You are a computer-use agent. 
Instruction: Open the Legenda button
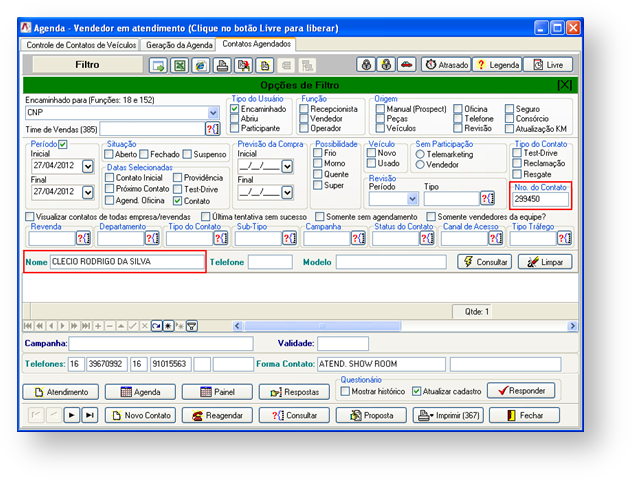pos(497,64)
